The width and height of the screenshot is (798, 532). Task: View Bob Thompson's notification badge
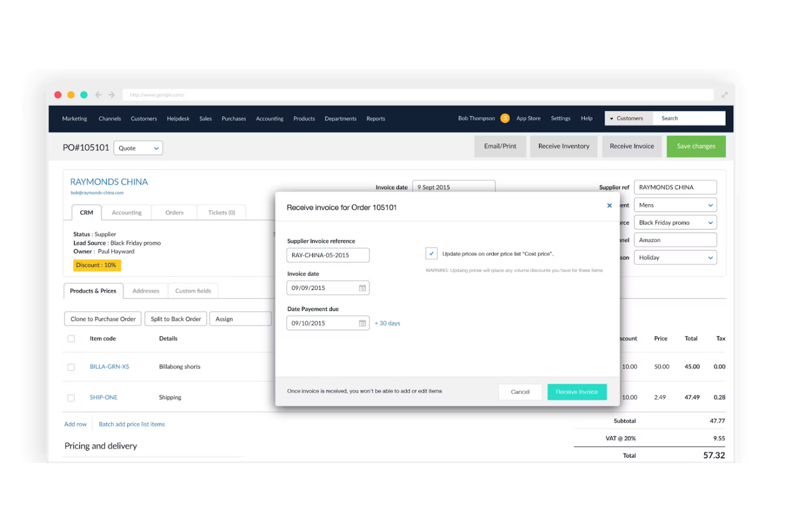tap(505, 118)
